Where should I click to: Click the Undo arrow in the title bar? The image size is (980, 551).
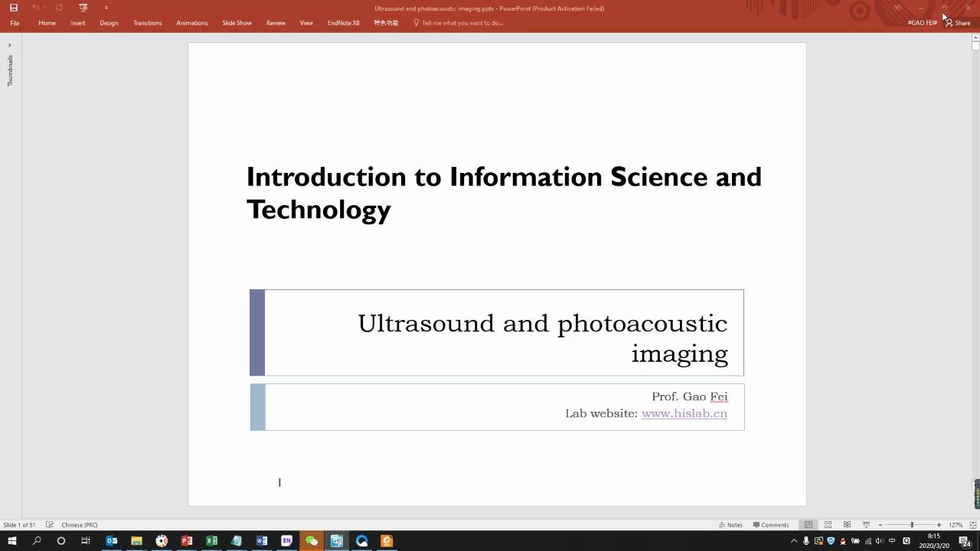click(x=34, y=8)
